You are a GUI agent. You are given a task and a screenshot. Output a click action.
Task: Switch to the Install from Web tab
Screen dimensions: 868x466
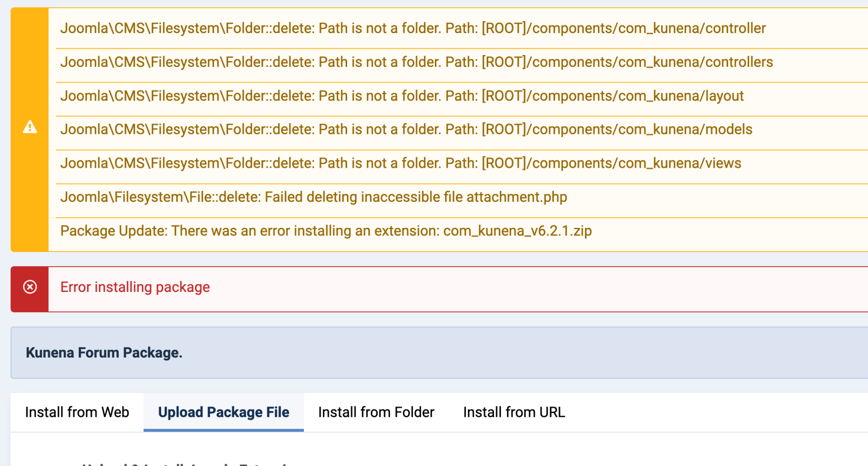(77, 412)
